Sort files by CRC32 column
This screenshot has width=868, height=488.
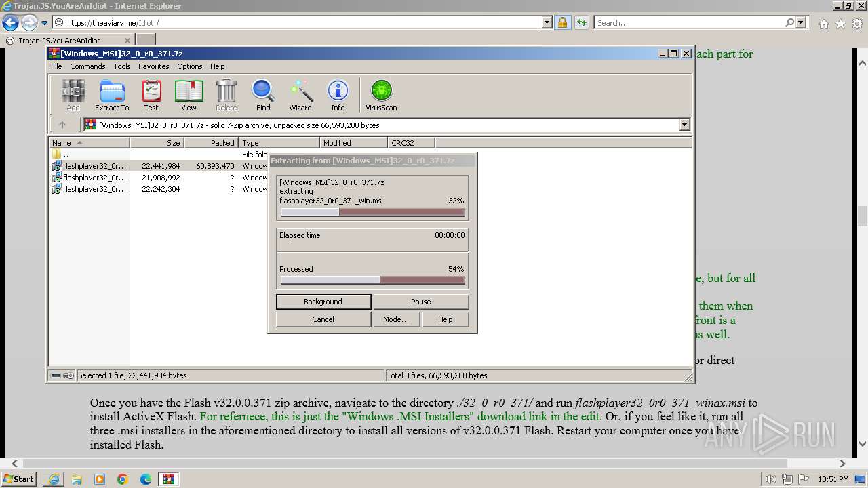click(x=411, y=142)
